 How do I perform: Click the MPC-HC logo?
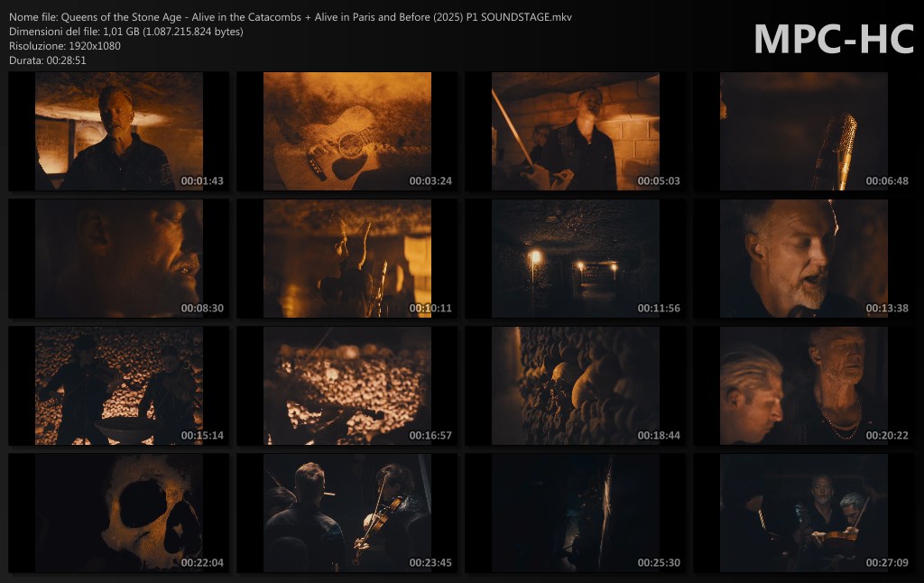833,38
